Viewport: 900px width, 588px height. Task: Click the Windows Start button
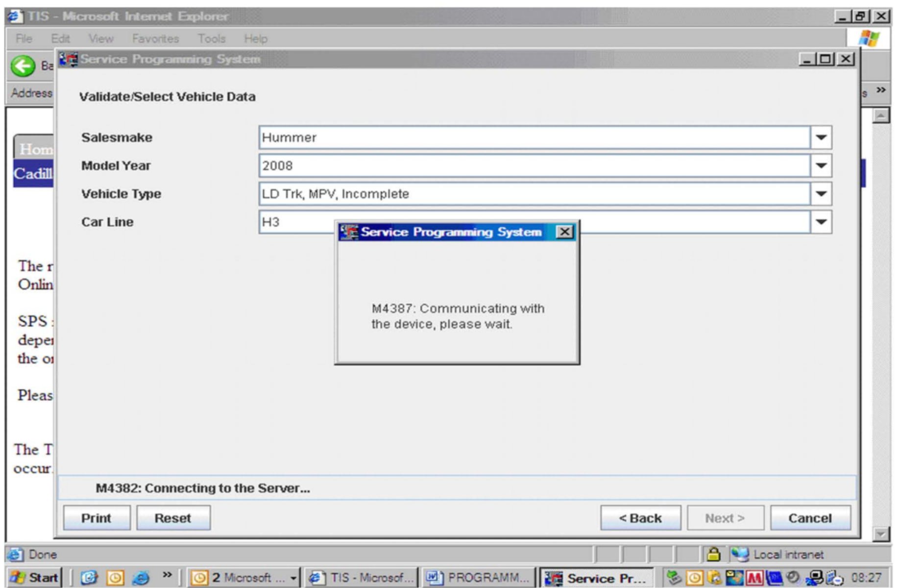[34, 578]
